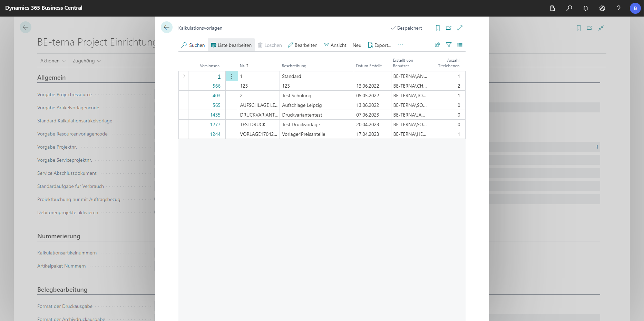Go back using the dialog back arrow

[167, 27]
